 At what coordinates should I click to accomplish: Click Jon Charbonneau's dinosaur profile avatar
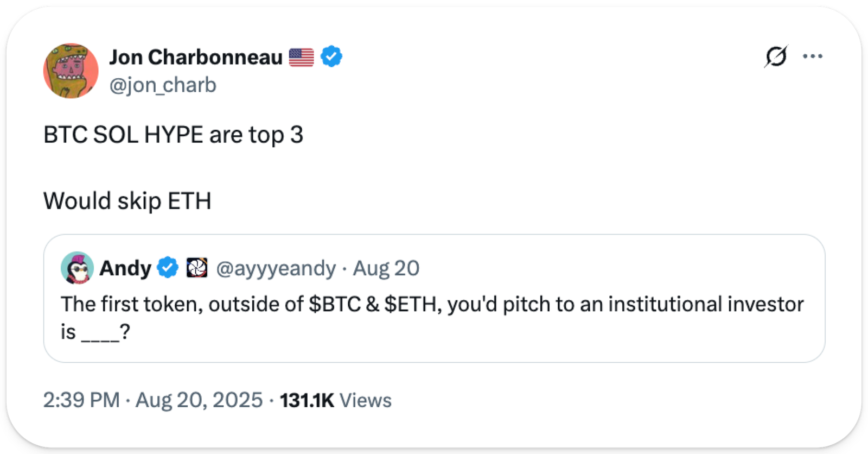71,71
